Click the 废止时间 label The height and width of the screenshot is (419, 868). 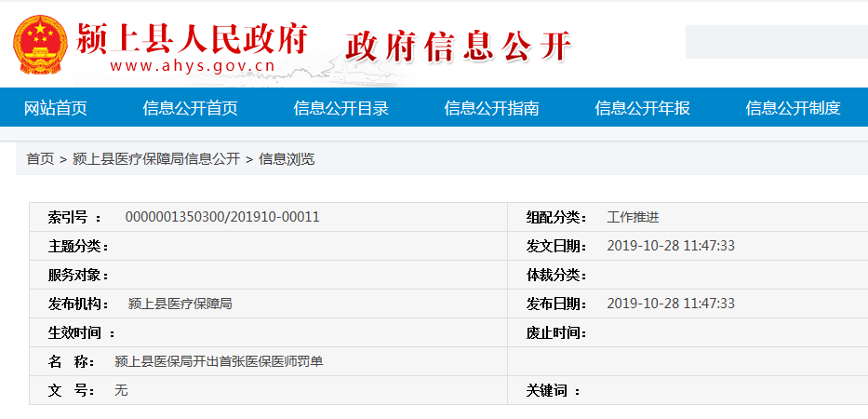[x=556, y=332]
